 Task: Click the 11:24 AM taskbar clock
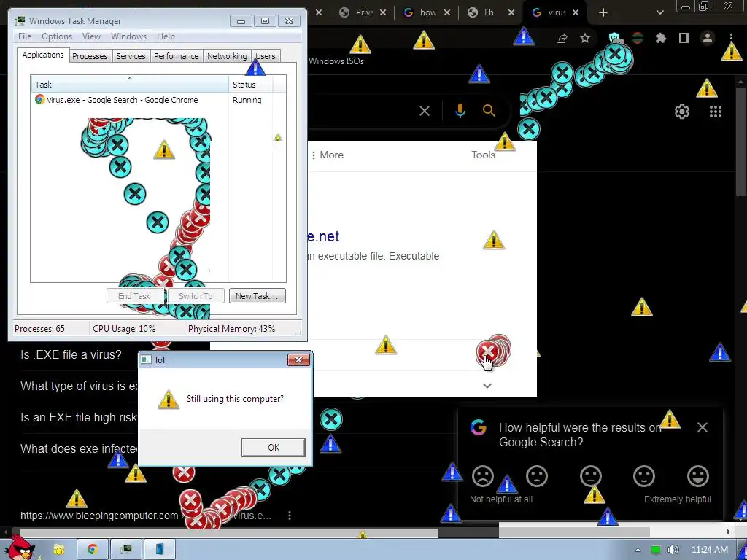tap(709, 550)
